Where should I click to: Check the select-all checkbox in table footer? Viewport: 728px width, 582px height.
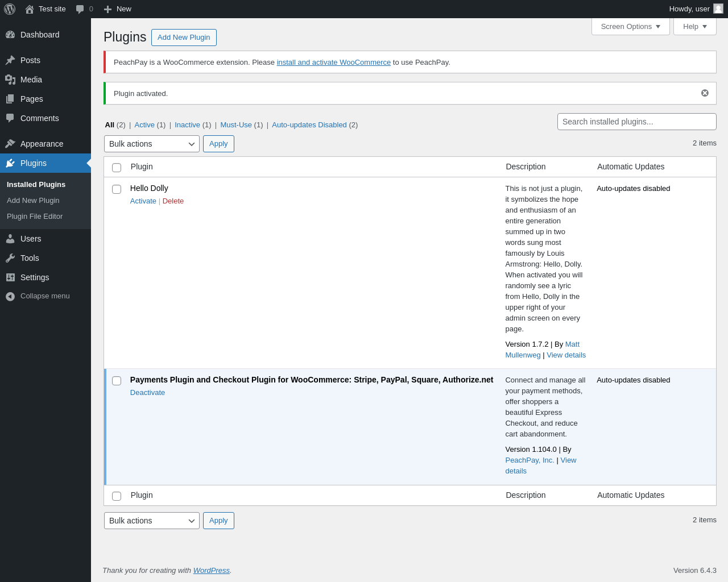tap(117, 496)
